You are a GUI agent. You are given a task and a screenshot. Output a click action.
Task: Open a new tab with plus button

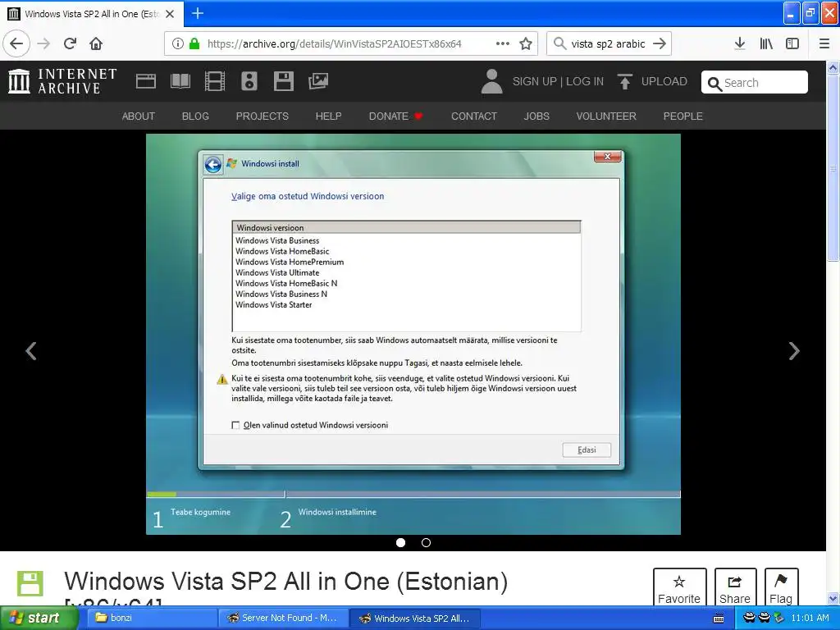tap(198, 13)
